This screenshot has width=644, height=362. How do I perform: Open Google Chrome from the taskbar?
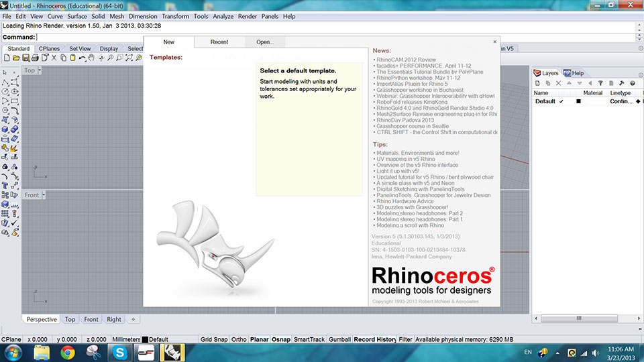[68, 352]
